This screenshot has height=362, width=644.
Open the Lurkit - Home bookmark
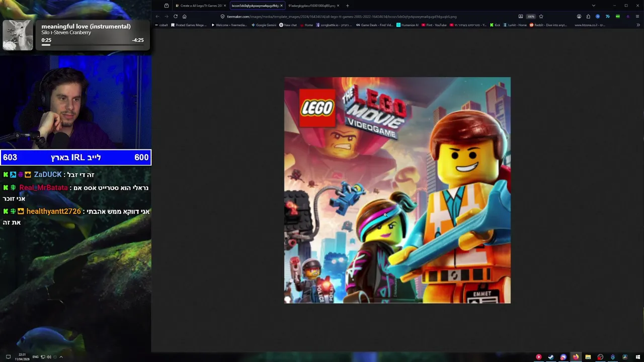pos(515,25)
